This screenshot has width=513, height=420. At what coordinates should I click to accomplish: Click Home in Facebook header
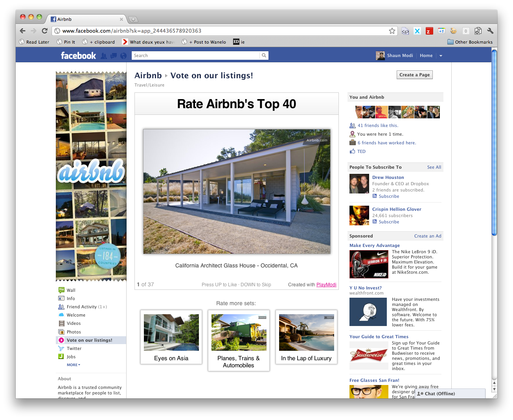pyautogui.click(x=426, y=55)
